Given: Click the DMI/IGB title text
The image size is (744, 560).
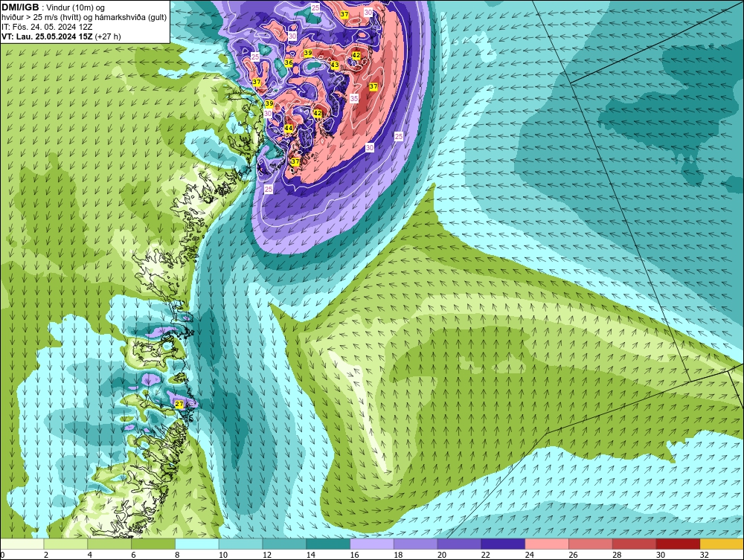Looking at the screenshot, I should (20, 7).
